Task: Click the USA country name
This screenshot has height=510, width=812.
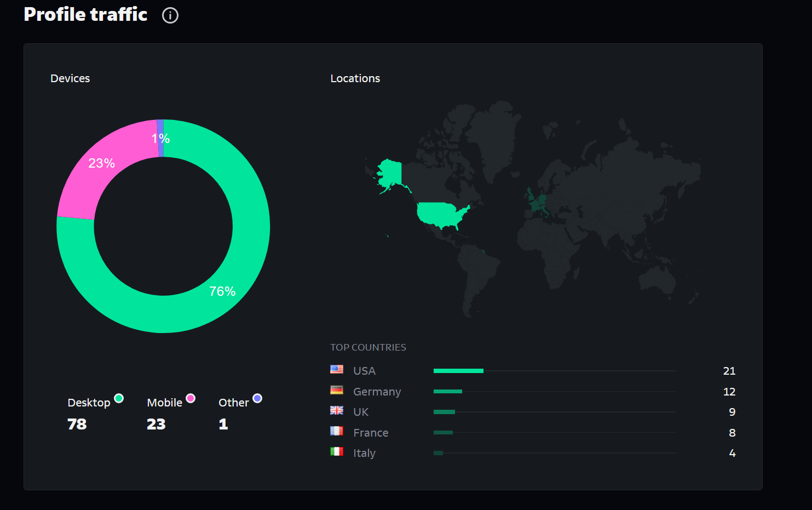Action: [x=364, y=371]
